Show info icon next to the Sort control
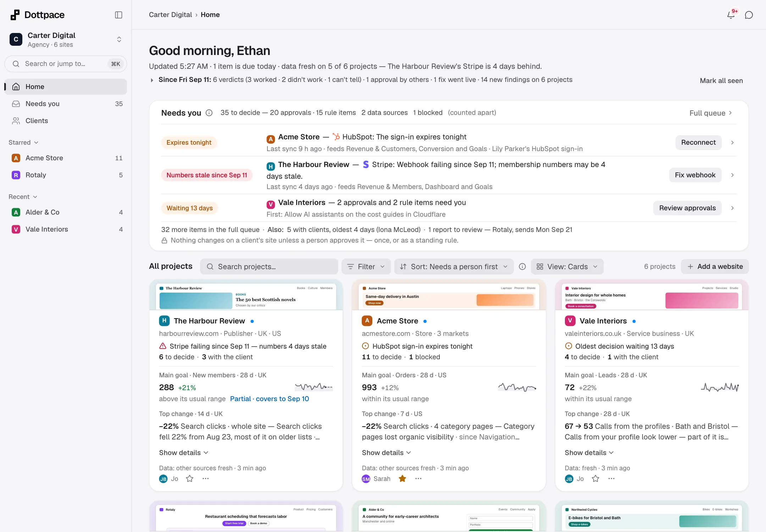The height and width of the screenshot is (532, 766). tap(522, 267)
